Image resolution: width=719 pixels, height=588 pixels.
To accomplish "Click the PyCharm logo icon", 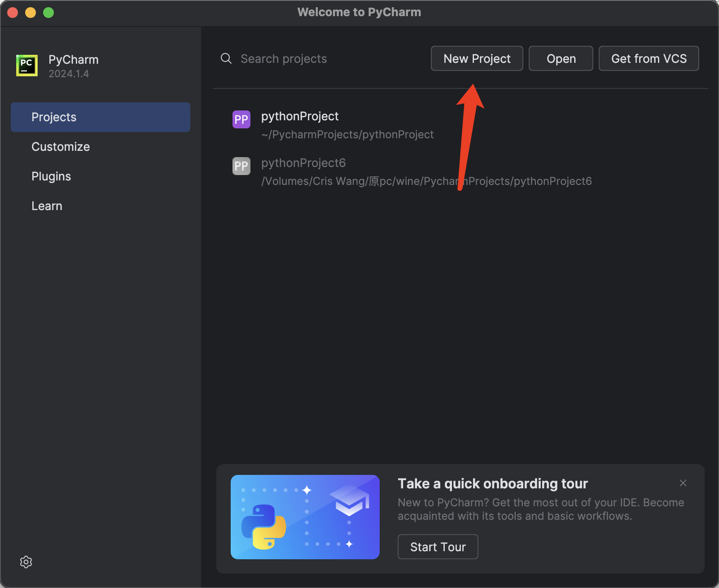I will click(x=27, y=66).
